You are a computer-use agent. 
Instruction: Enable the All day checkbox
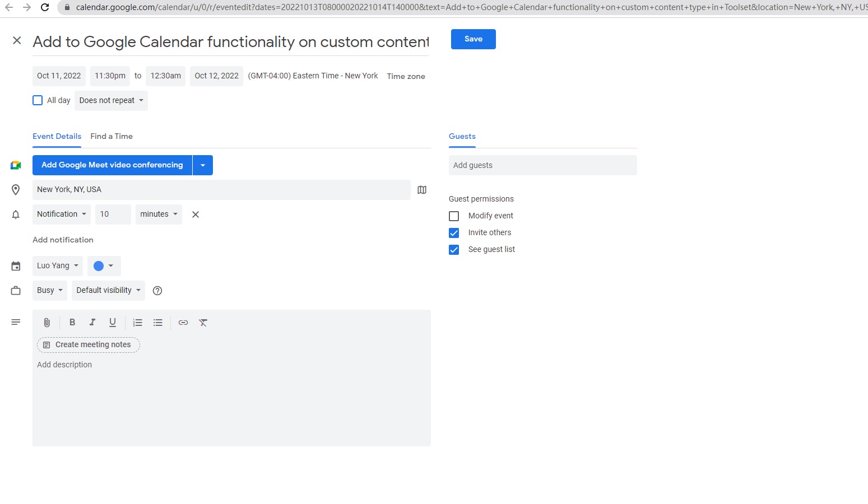(38, 100)
